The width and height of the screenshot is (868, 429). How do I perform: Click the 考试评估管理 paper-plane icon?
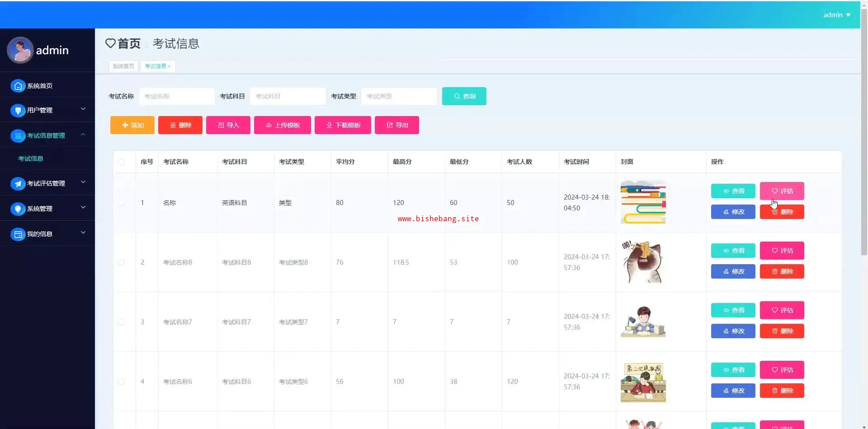[18, 183]
